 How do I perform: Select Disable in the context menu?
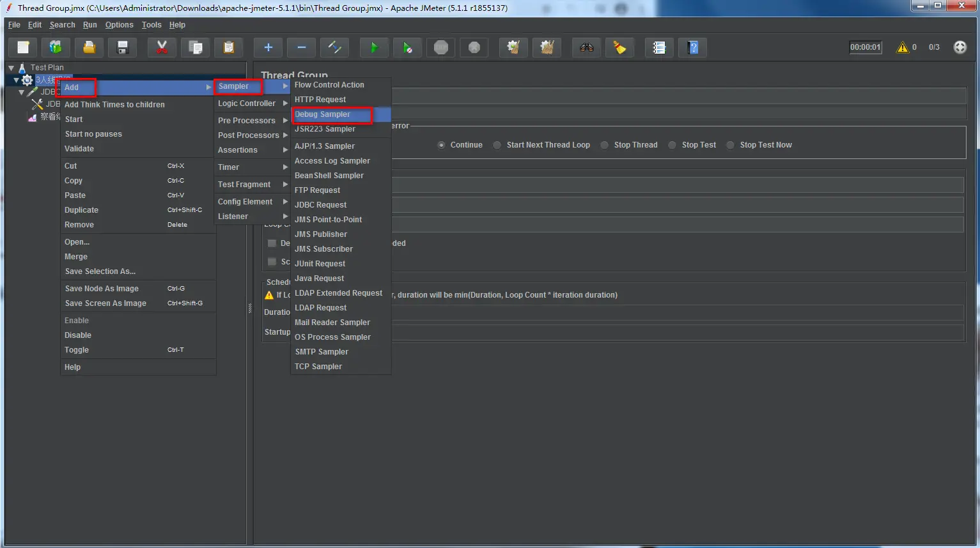[137, 335]
